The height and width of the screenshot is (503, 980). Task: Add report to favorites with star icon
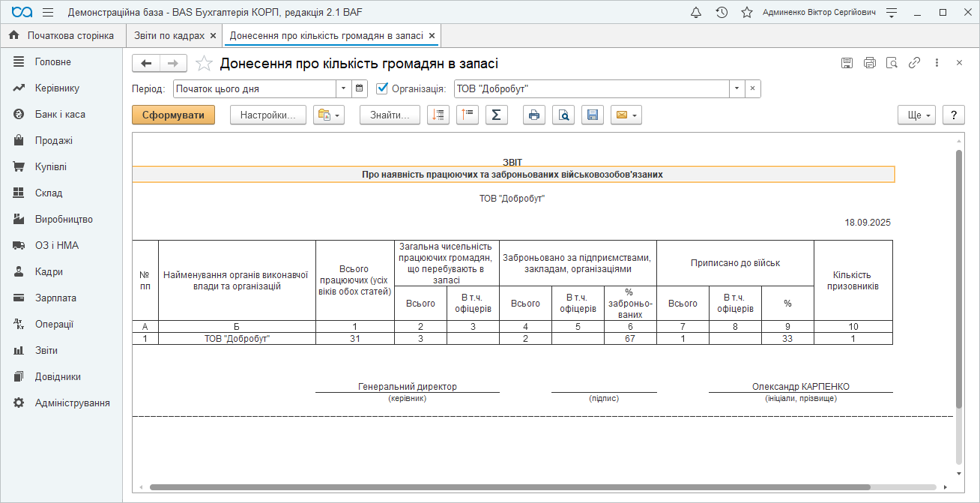(x=204, y=64)
